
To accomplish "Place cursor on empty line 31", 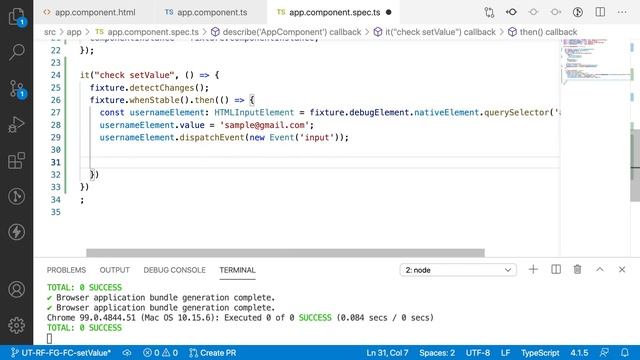I will [x=320, y=162].
